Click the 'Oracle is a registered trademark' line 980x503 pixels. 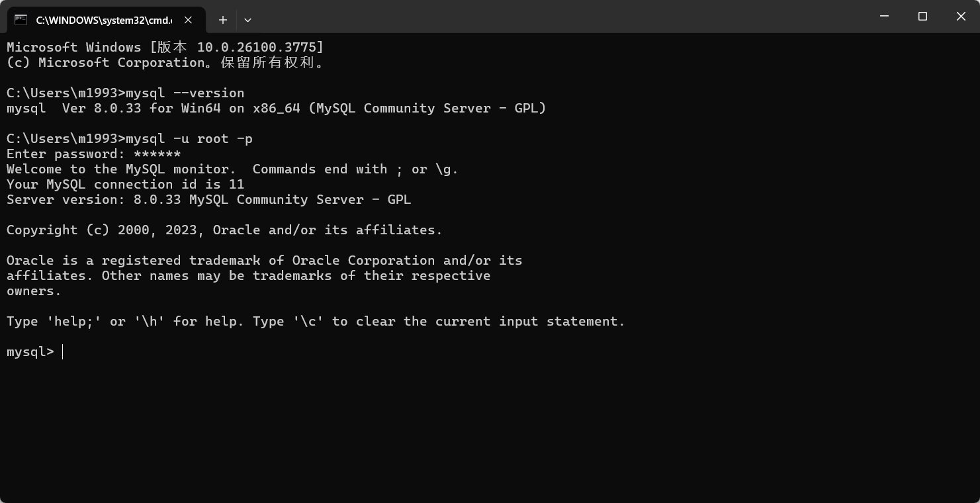click(x=264, y=260)
